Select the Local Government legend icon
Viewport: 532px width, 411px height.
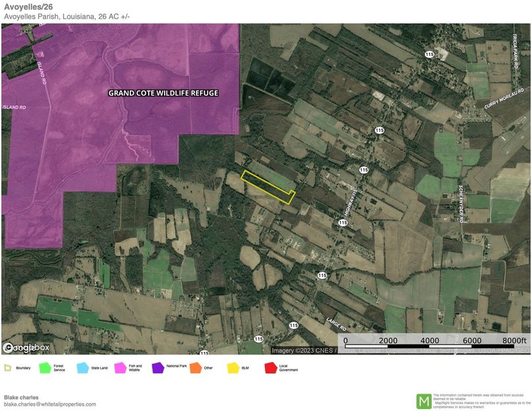click(269, 369)
